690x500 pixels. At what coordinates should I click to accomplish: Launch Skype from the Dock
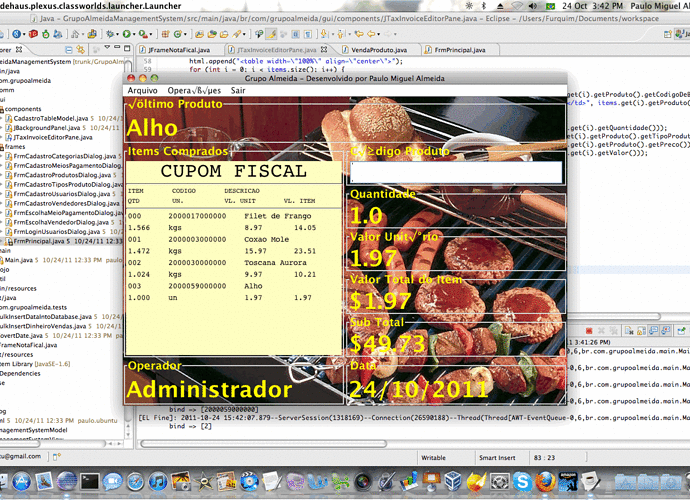pos(522,481)
